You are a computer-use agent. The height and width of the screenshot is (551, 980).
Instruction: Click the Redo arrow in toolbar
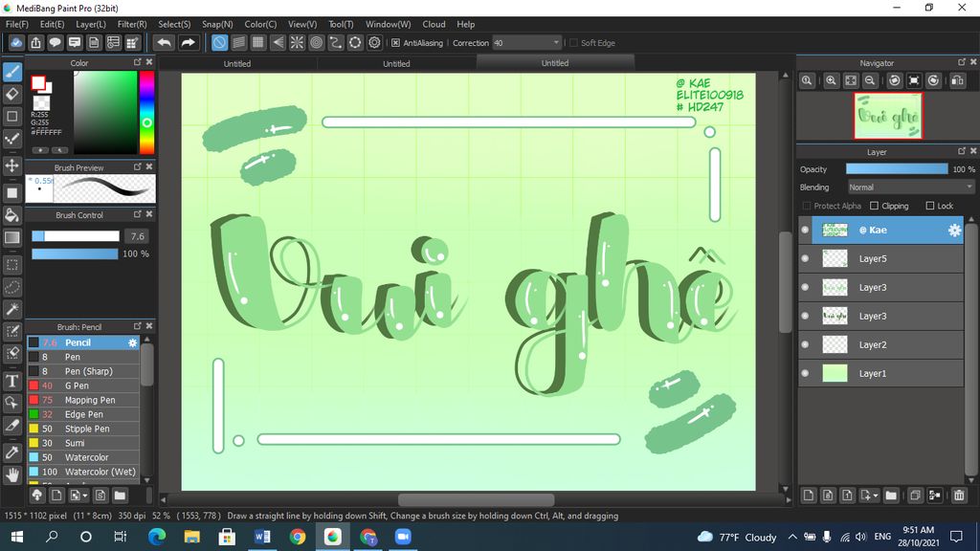(x=188, y=42)
